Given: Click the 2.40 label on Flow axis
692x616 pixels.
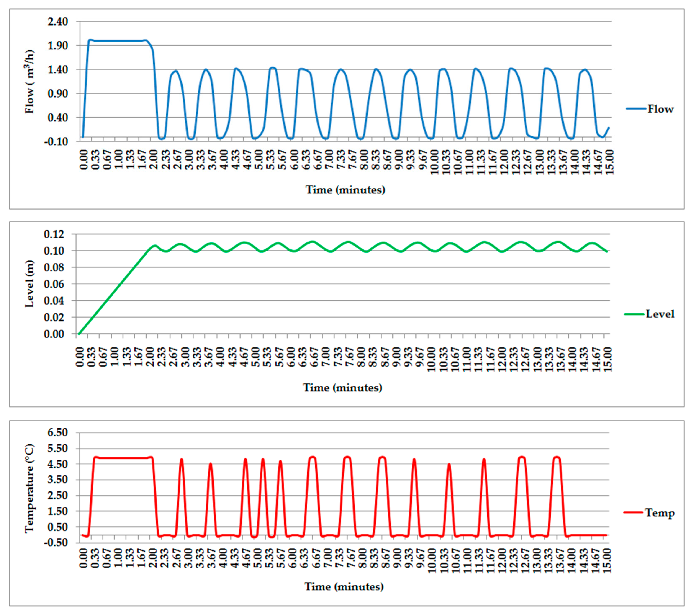Looking at the screenshot, I should tap(58, 22).
